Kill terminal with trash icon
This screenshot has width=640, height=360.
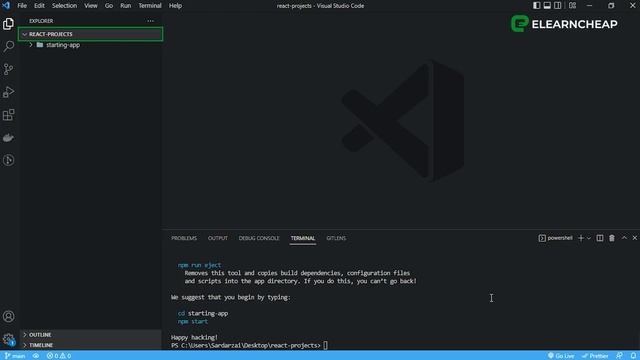tap(611, 238)
